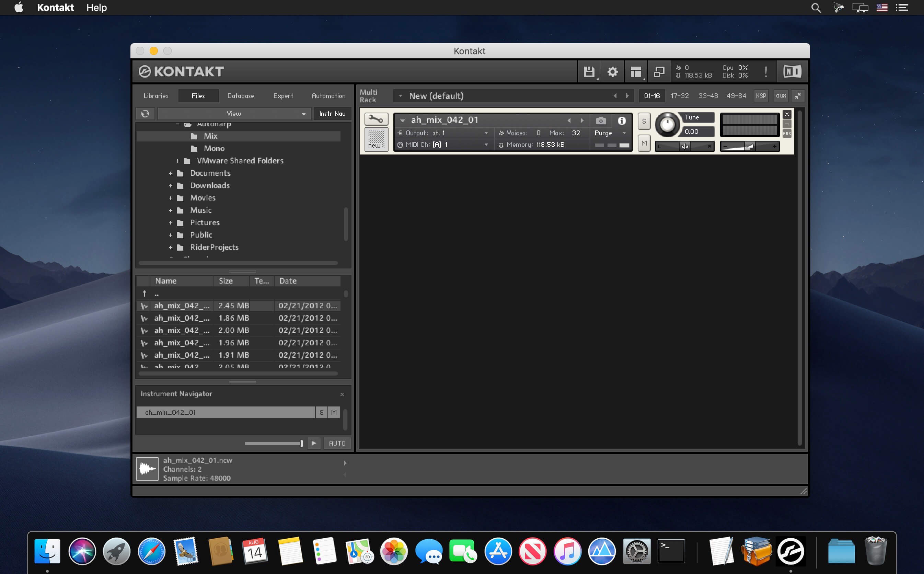Open the View dropdown in the Files browser
Viewport: 924px width, 574px height.
(234, 114)
